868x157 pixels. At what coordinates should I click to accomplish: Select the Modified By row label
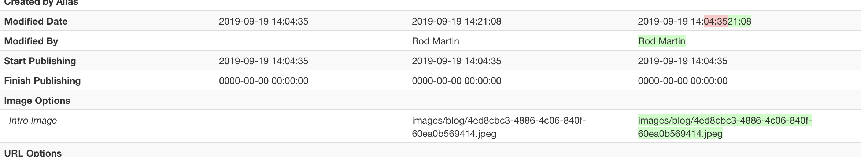tap(31, 41)
